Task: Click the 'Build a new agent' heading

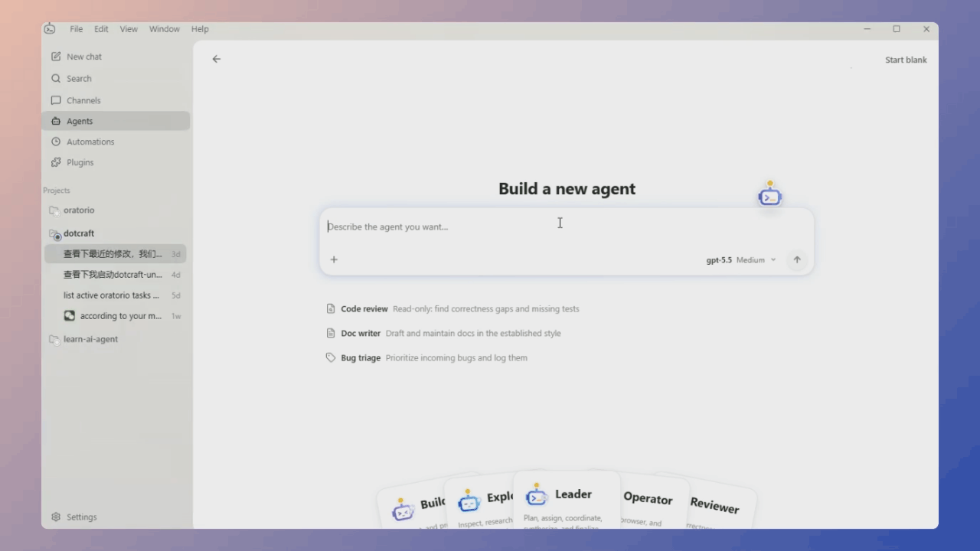Action: pos(567,189)
